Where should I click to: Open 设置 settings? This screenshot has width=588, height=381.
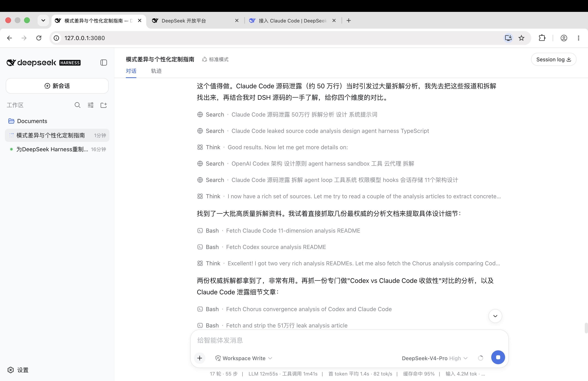18,370
